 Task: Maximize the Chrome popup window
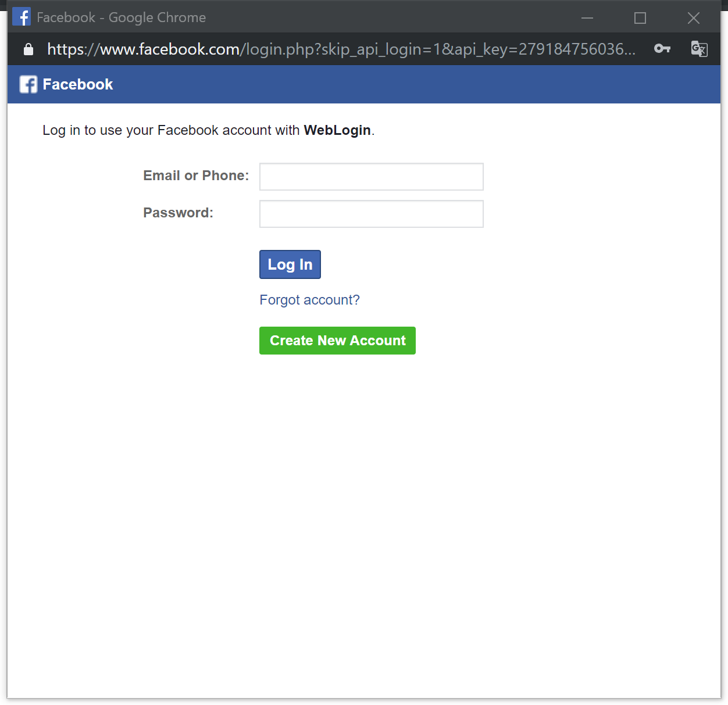(640, 18)
